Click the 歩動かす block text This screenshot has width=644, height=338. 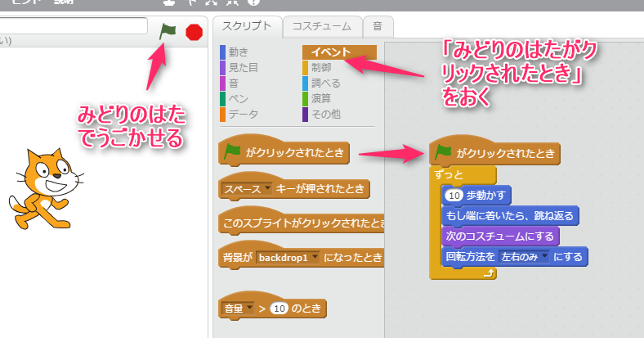click(485, 196)
